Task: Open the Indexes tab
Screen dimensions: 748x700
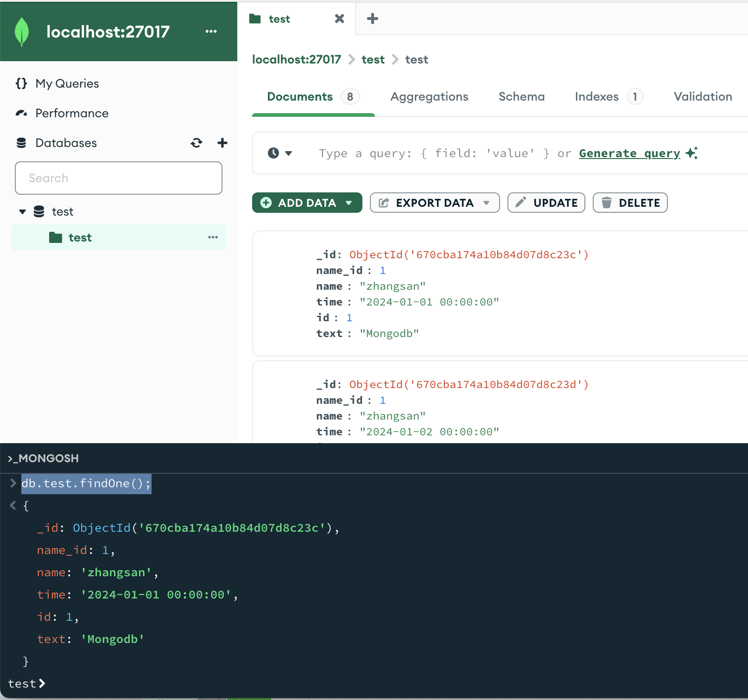Action: point(596,96)
